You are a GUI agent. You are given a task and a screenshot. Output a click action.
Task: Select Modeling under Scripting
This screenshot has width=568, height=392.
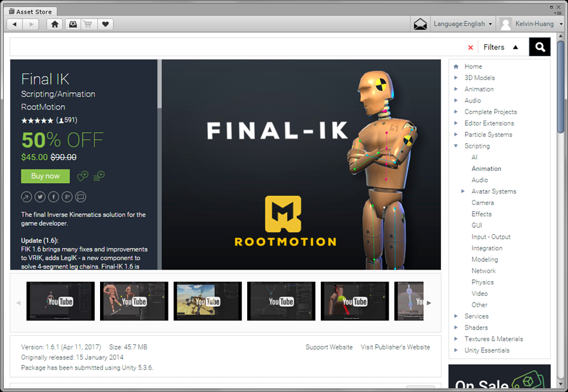click(x=485, y=260)
